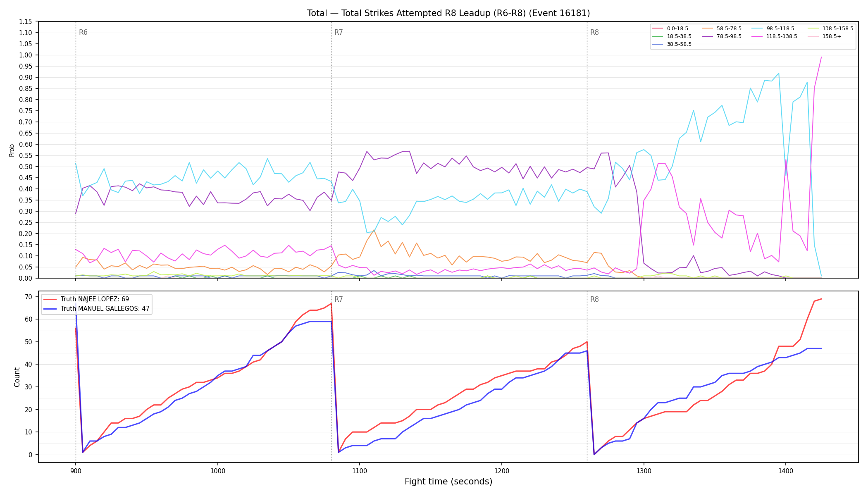The image size is (868, 496).
Task: Click the 0.50 tick on Prob axis
Action: click(x=26, y=167)
